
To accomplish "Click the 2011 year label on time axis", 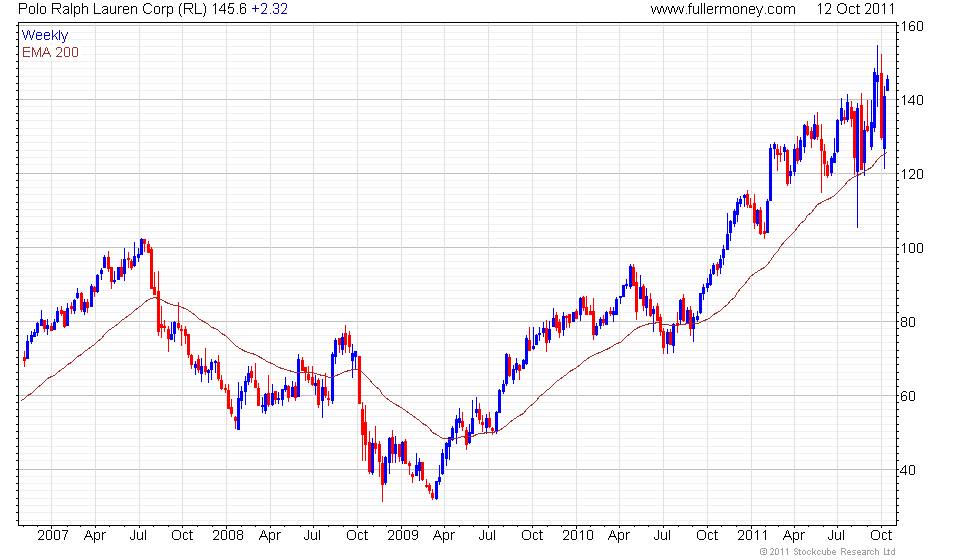I will coord(752,536).
